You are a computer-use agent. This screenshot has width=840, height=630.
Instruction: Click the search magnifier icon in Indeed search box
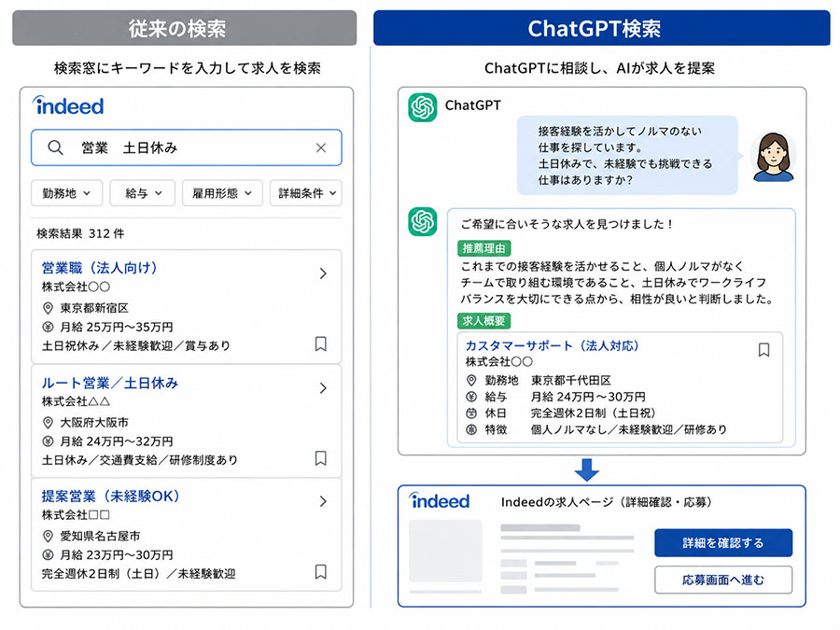[55, 147]
